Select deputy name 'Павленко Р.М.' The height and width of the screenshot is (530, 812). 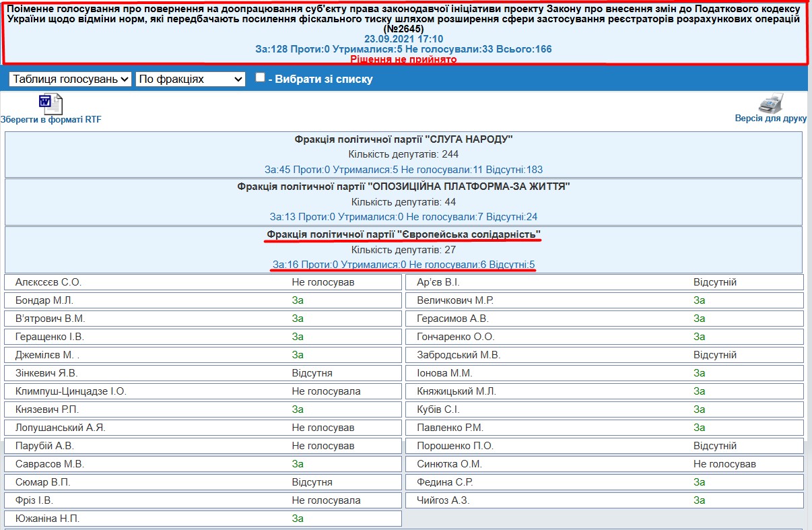point(450,428)
